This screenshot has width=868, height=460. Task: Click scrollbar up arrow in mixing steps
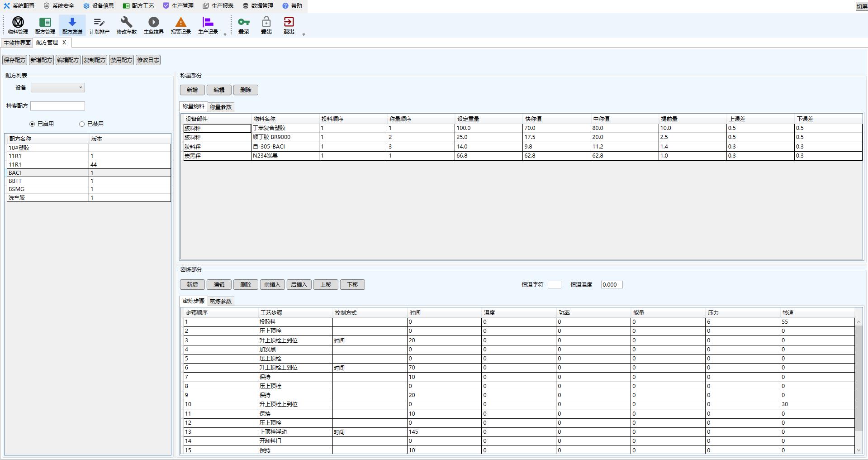pos(859,322)
